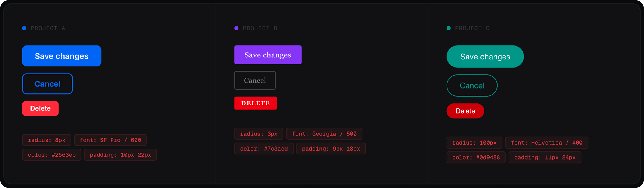
Task: Click the PROJECT A heading label
Action: [x=48, y=28]
